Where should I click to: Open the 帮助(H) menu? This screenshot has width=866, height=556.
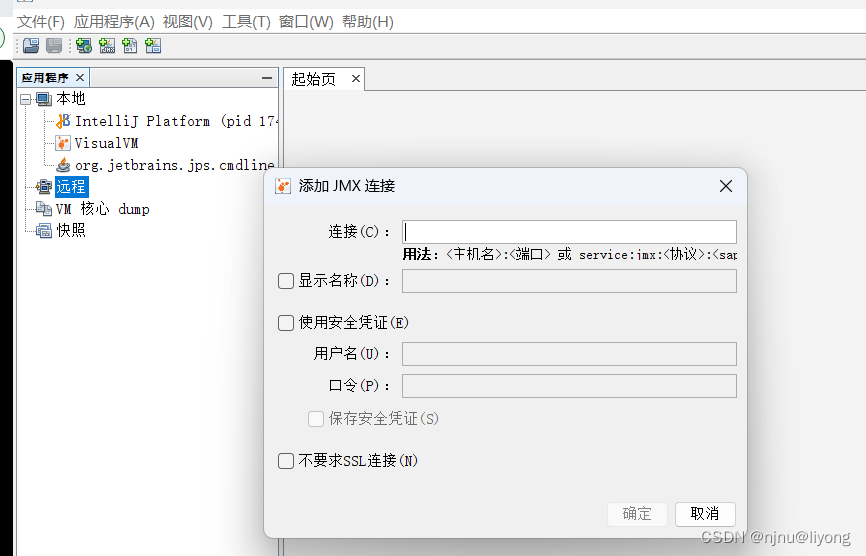click(x=367, y=22)
